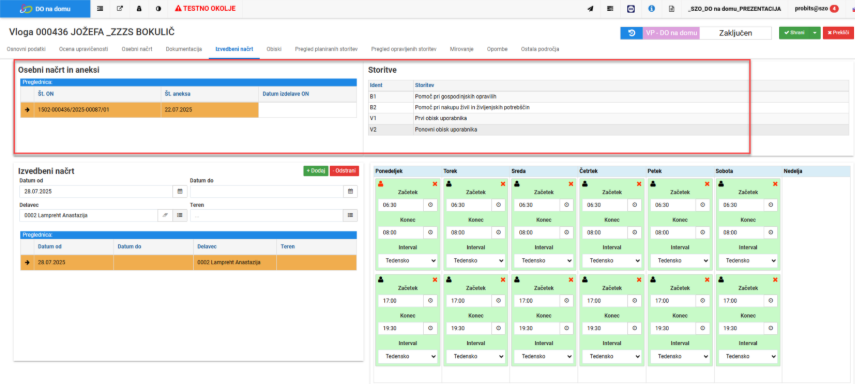Screen dimensions: 855x384
Task: Remove the Torek 17:00 card via red X
Action: 503,280
